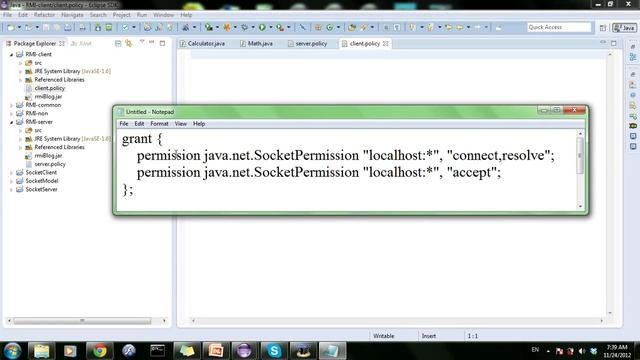The width and height of the screenshot is (640, 360).
Task: Click the New Java Package icon
Action: click(x=318, y=27)
